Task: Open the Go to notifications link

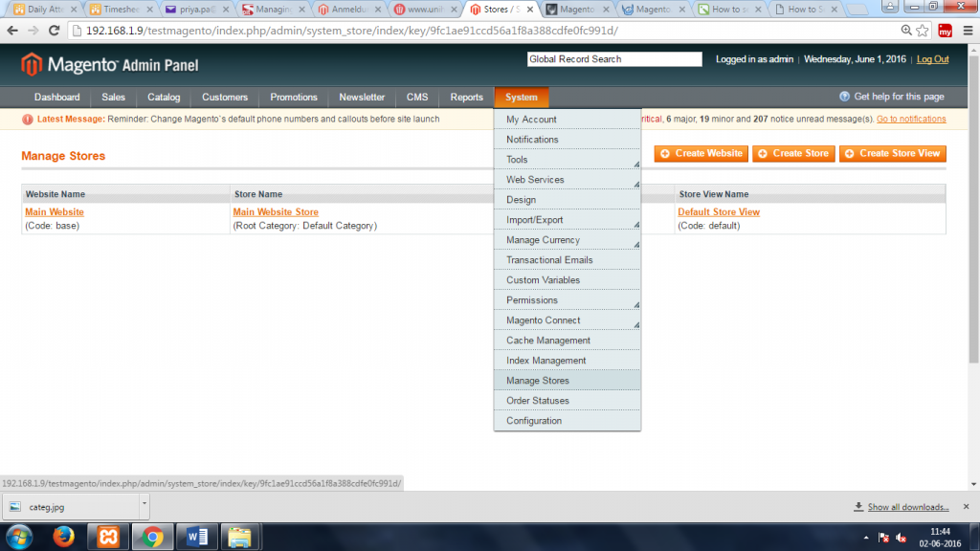Action: pyautogui.click(x=910, y=118)
